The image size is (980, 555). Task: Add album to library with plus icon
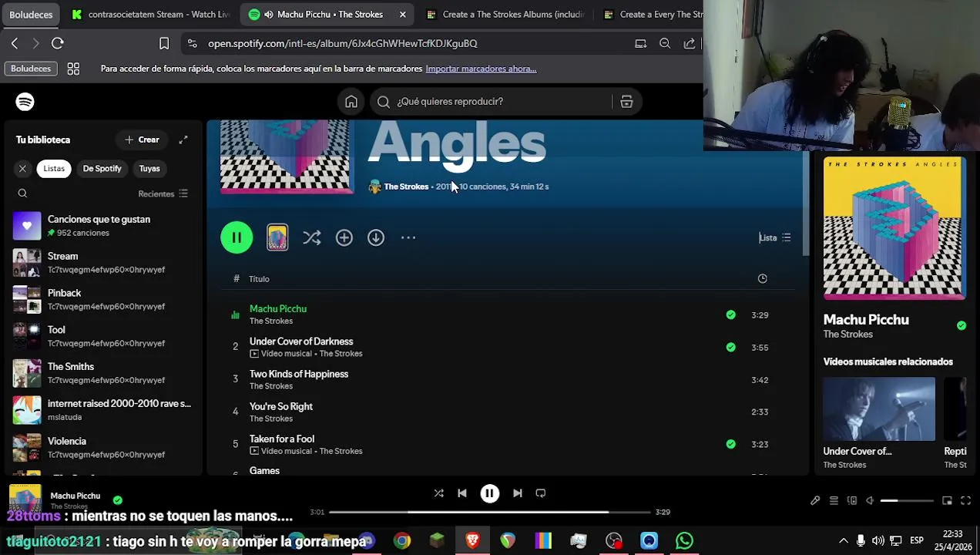click(344, 237)
